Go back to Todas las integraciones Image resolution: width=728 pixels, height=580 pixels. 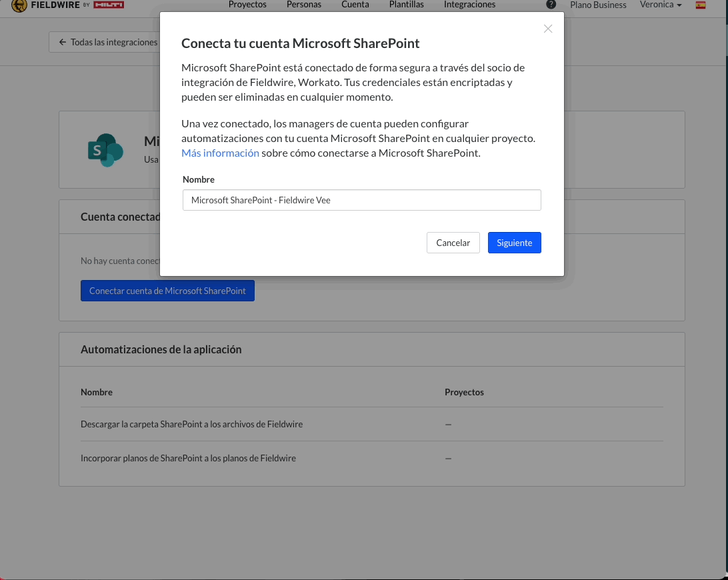coord(109,42)
